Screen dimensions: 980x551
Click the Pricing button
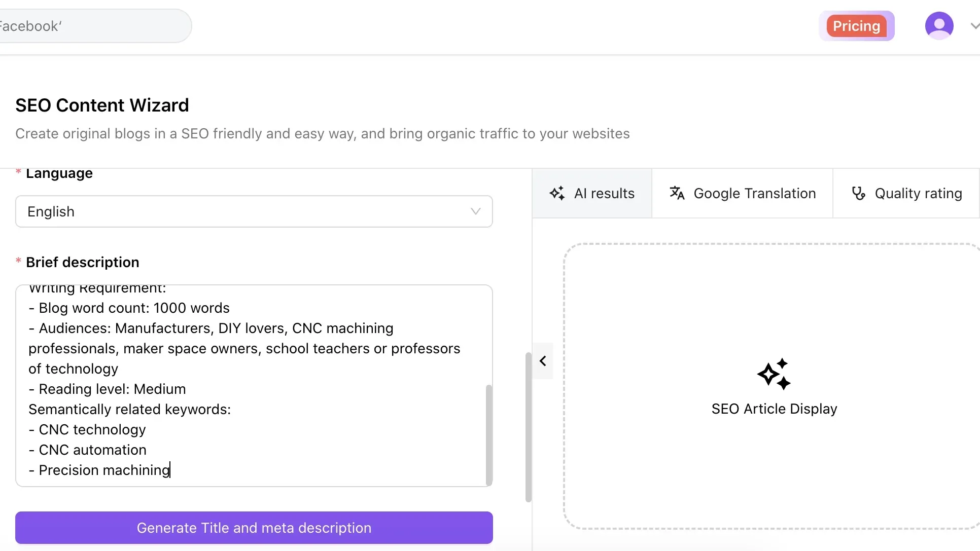(856, 26)
